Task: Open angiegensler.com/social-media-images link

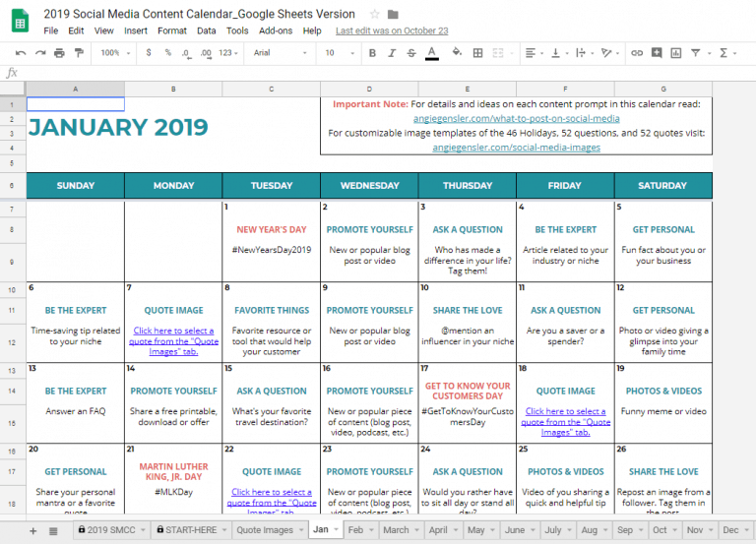Action: (517, 148)
